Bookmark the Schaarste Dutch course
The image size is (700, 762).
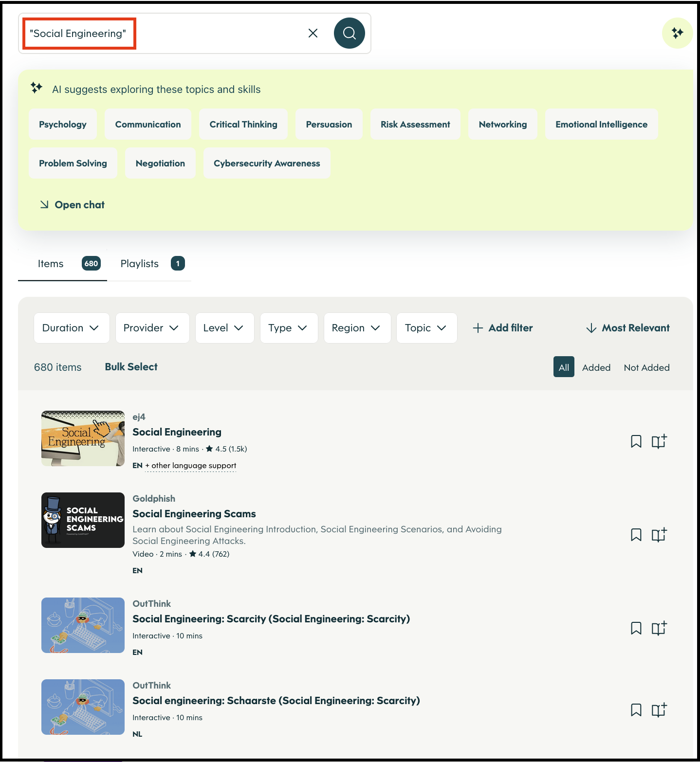tap(636, 710)
